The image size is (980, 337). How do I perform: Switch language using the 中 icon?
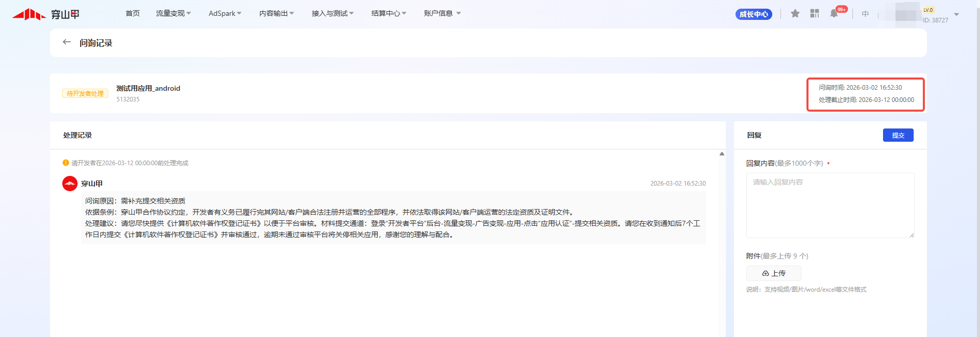pos(865,14)
